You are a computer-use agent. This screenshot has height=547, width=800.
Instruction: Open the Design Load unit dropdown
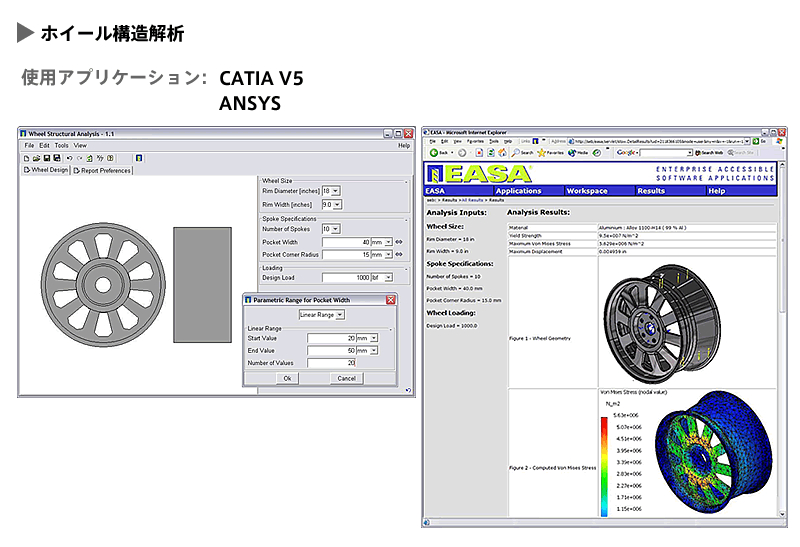coord(388,278)
